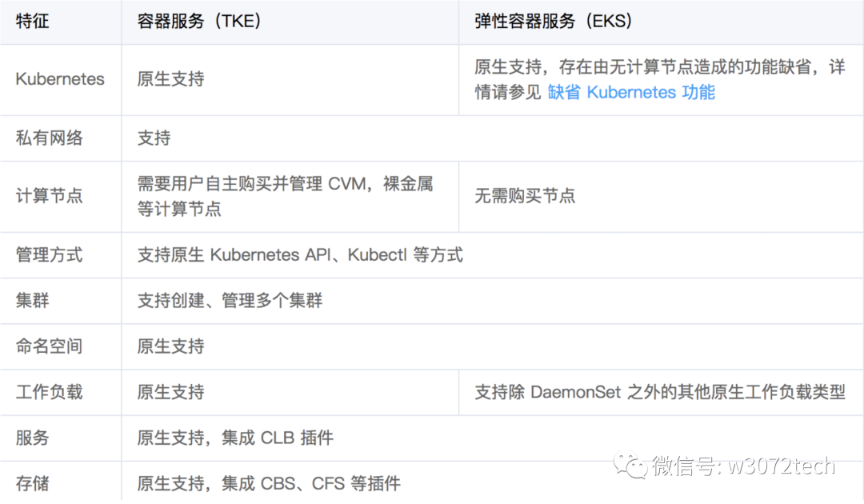Select the 特征 column header
The height and width of the screenshot is (504, 864).
point(33,21)
